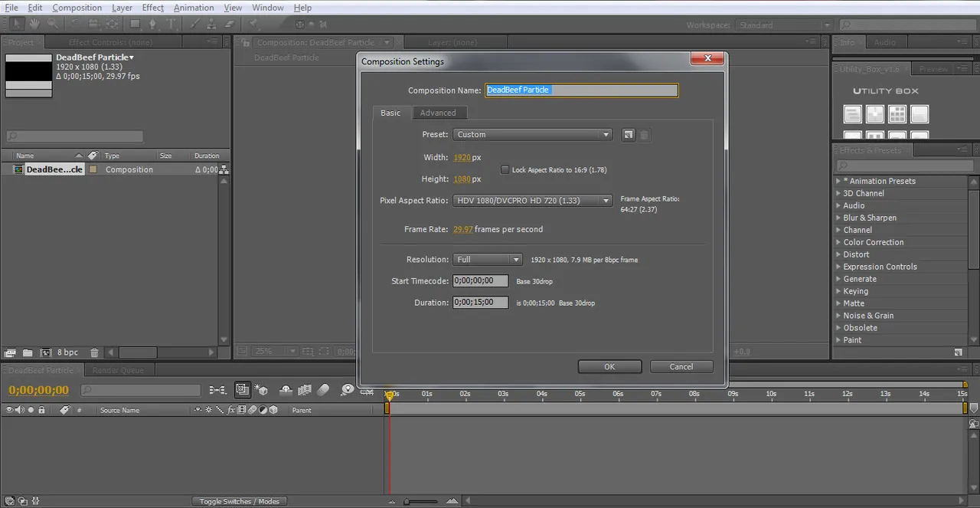This screenshot has height=508, width=980.
Task: Select the Clone Stamp tool
Action: 213,25
